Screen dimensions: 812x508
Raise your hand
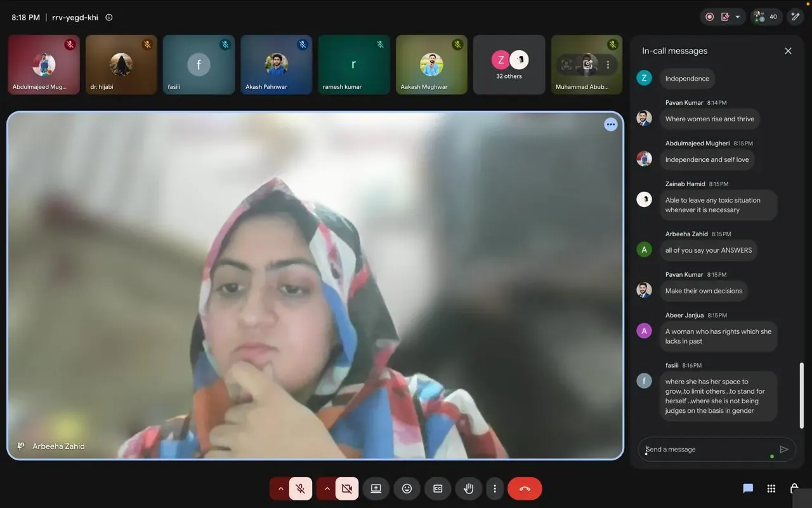click(469, 488)
